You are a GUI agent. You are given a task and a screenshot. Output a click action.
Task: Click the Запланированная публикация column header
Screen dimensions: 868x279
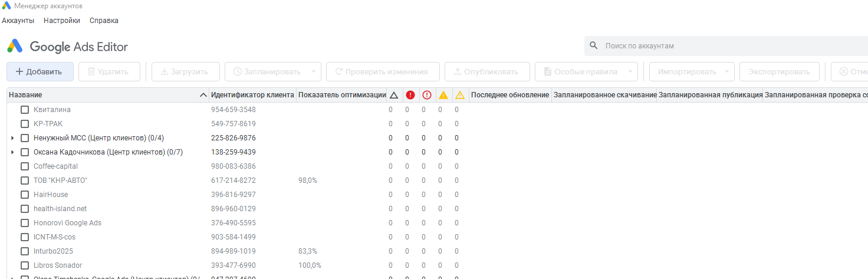click(x=710, y=95)
